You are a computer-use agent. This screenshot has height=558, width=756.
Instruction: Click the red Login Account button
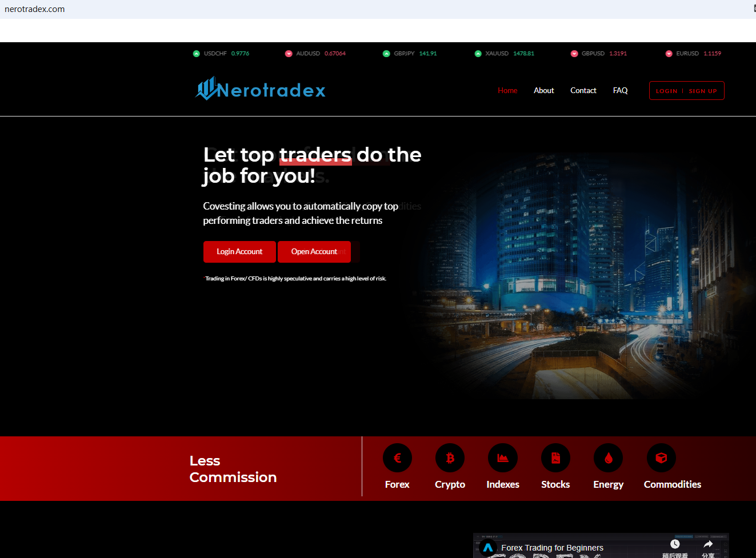click(x=239, y=252)
